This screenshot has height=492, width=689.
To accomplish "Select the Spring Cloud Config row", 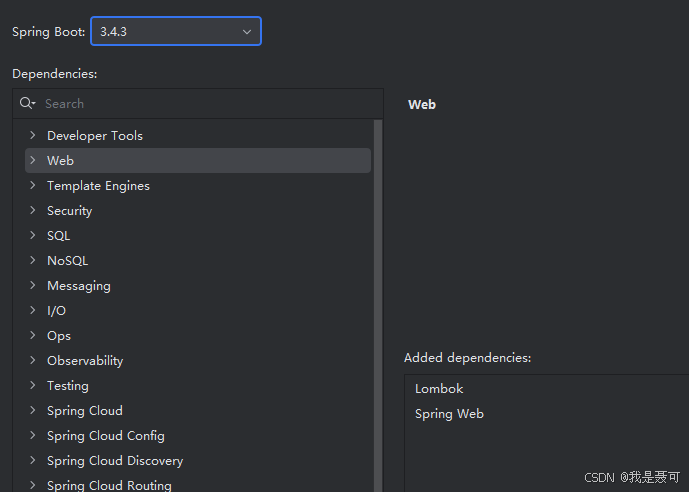I will (198, 436).
